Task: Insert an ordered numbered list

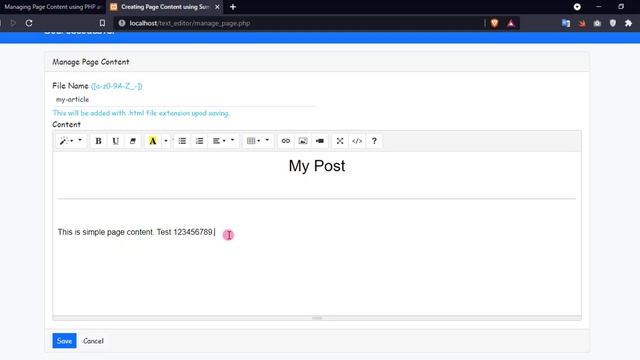Action: point(199,141)
